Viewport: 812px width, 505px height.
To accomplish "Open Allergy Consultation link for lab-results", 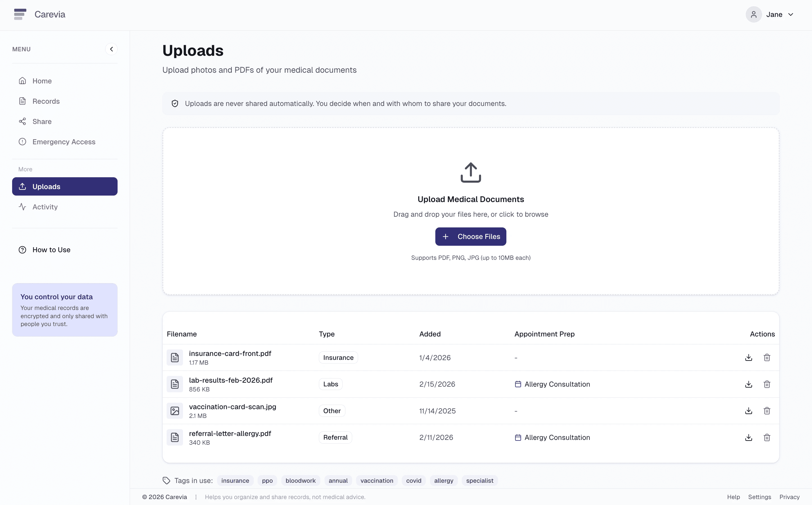I will [x=557, y=384].
